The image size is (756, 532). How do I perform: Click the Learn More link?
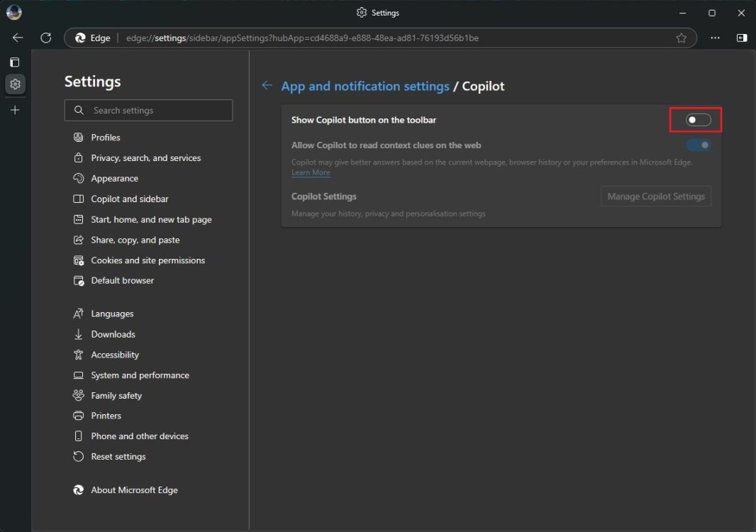pos(311,172)
